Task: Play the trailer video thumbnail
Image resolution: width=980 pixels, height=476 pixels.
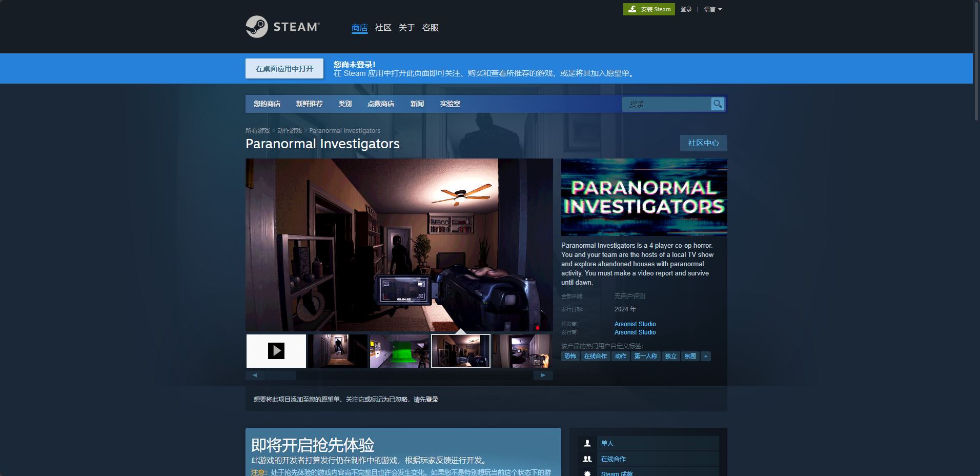Action: (276, 351)
